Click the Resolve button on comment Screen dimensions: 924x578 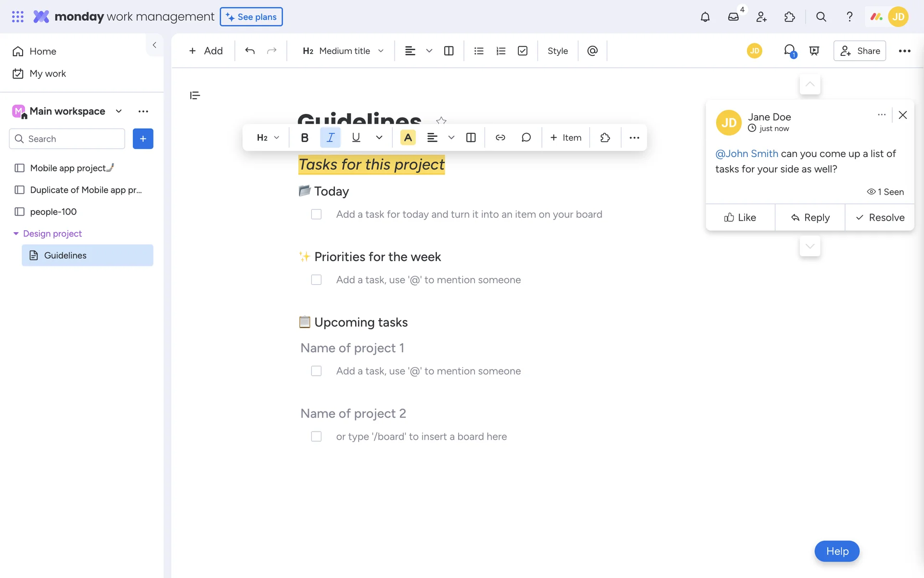(x=880, y=218)
